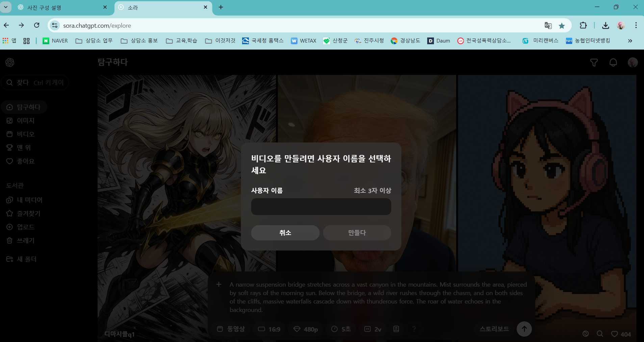Open the extensions puzzle icon
Image resolution: width=644 pixels, height=342 pixels.
click(583, 25)
